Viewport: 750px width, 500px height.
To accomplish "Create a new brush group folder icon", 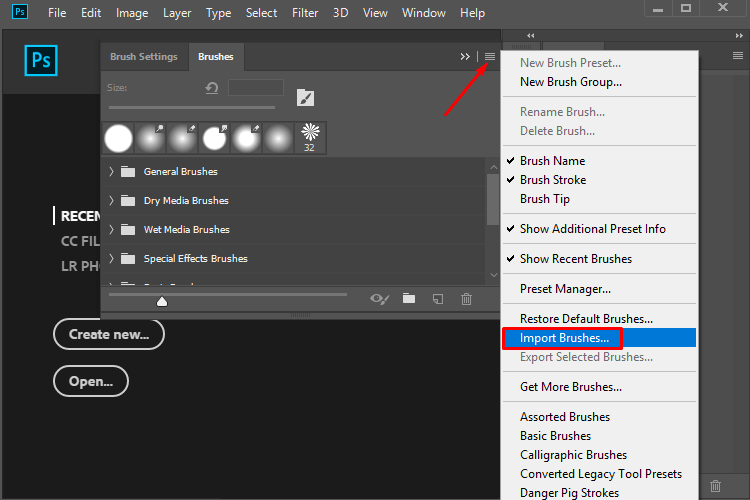I will [x=409, y=299].
